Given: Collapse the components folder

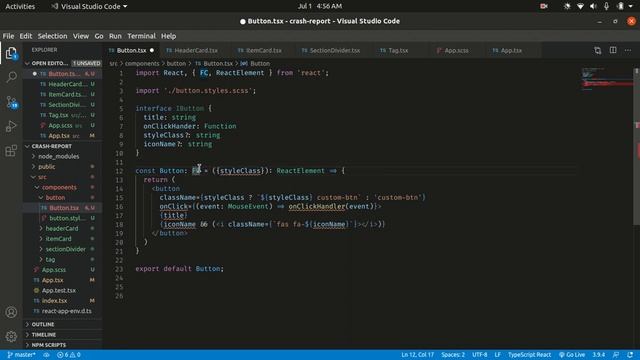Looking at the screenshot, I should pyautogui.click(x=62, y=187).
